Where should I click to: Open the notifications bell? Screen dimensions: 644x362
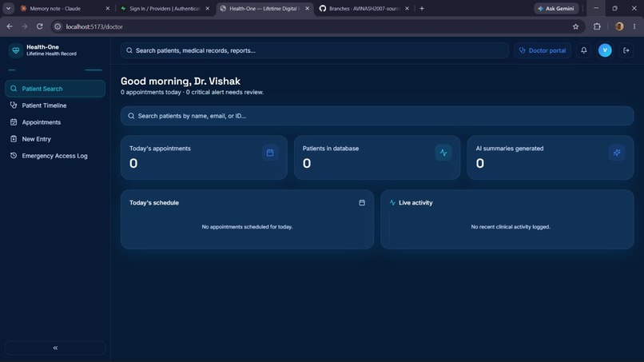pyautogui.click(x=583, y=50)
